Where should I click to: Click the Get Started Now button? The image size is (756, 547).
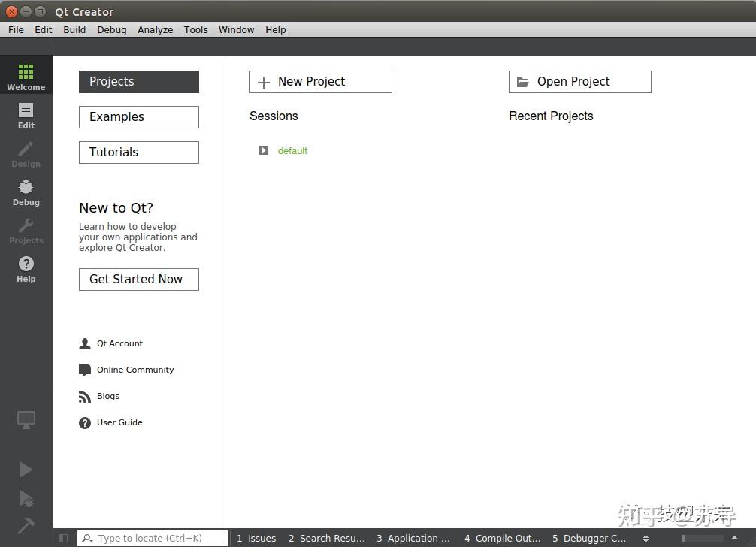click(139, 280)
